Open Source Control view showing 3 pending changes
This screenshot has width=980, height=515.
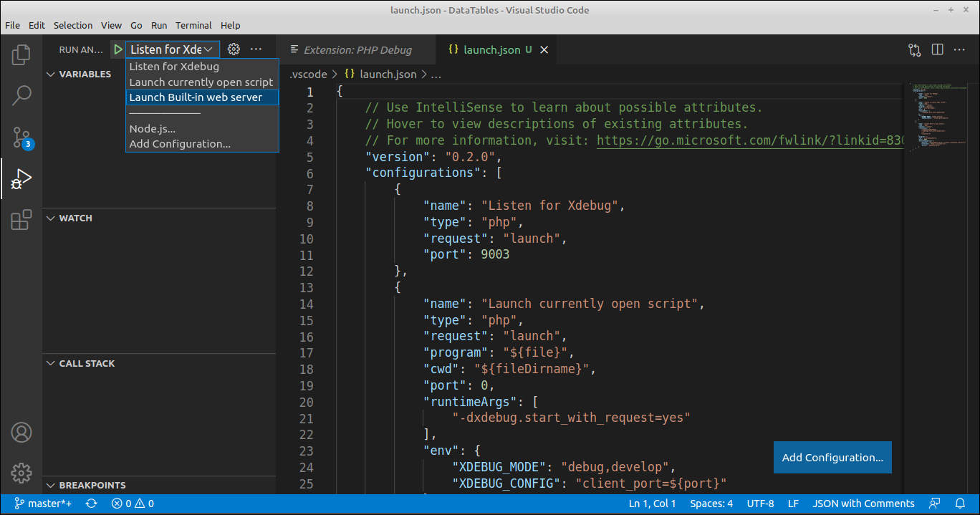21,136
